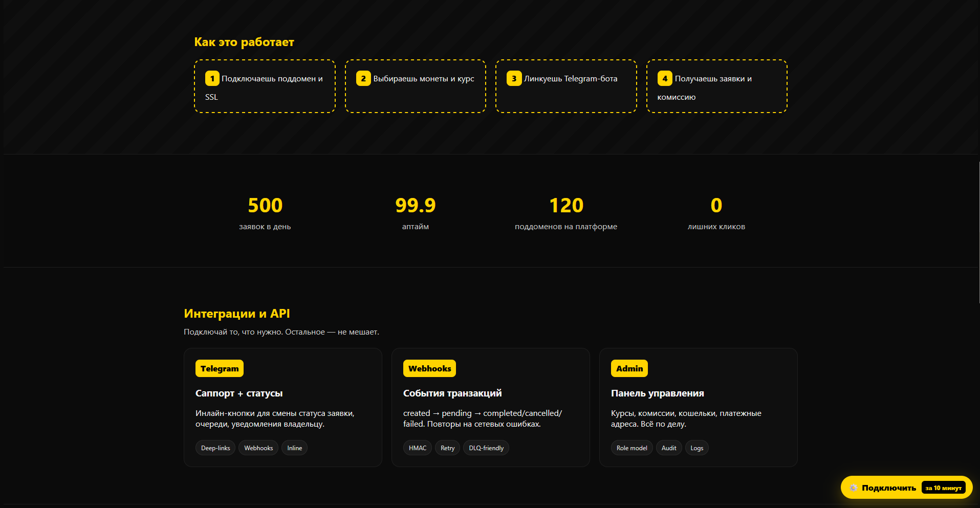Click the yellow Webhooks badge
Screen dimensions: 980x508
click(430, 368)
